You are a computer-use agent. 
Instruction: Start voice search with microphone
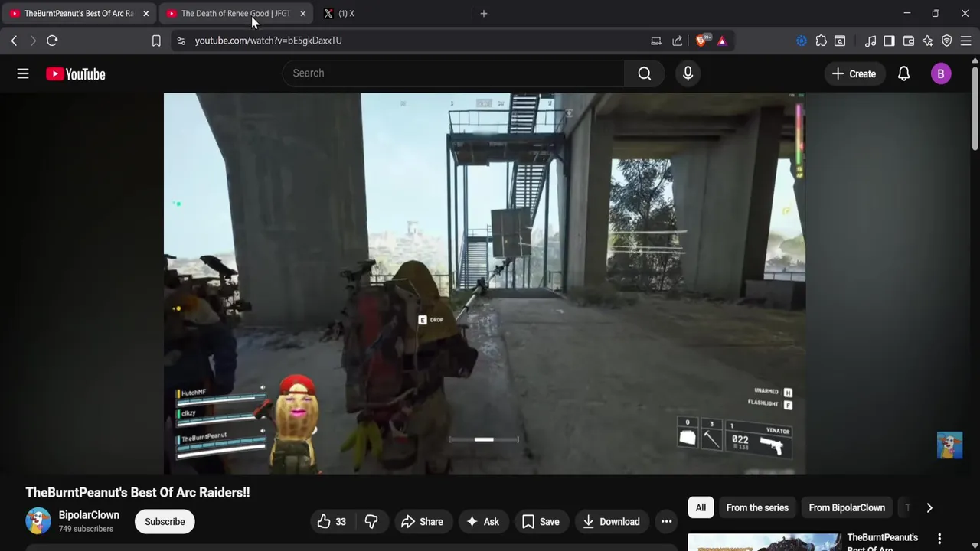tap(688, 73)
